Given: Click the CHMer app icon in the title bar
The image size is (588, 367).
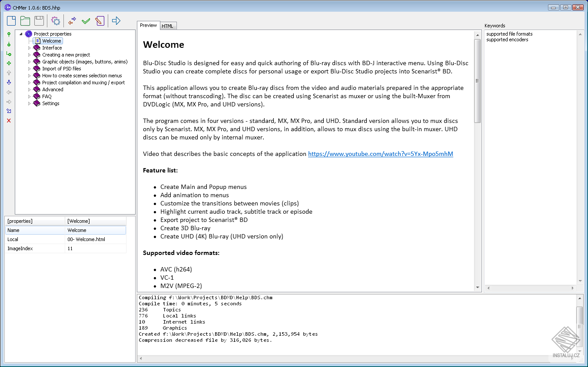Looking at the screenshot, I should pos(7,7).
